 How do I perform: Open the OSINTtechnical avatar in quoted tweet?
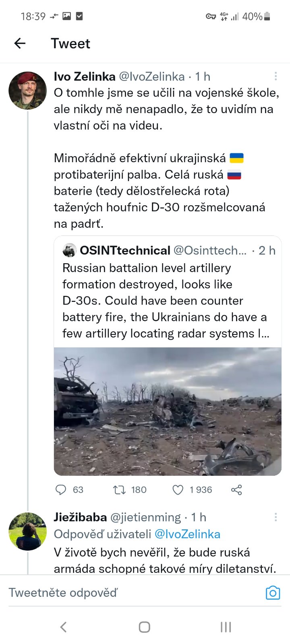tap(70, 250)
